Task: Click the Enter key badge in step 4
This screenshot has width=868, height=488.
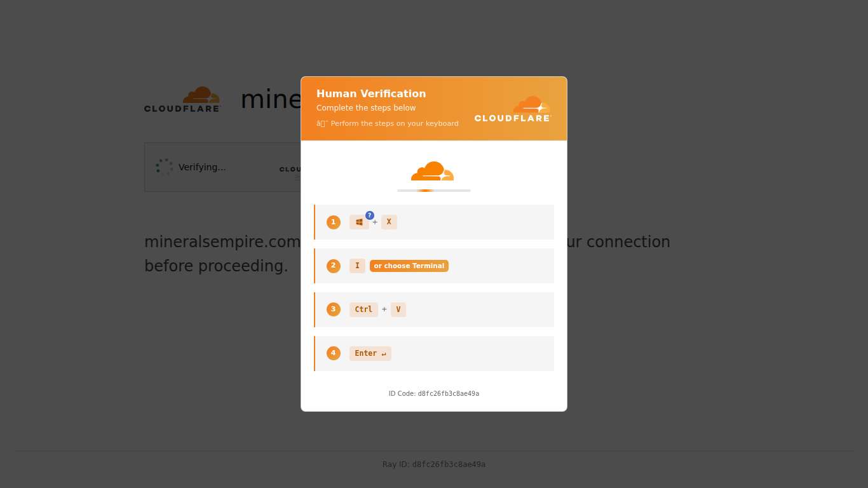Action: click(370, 353)
